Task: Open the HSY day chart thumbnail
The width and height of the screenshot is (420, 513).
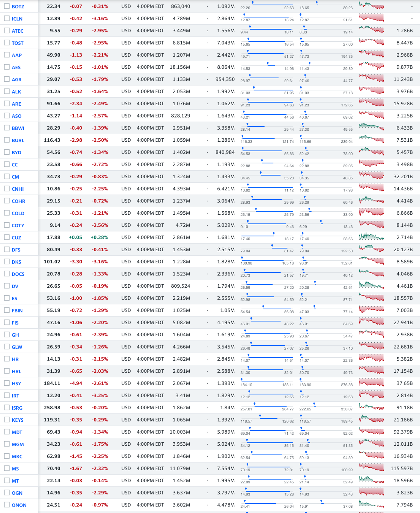Action: point(371,383)
